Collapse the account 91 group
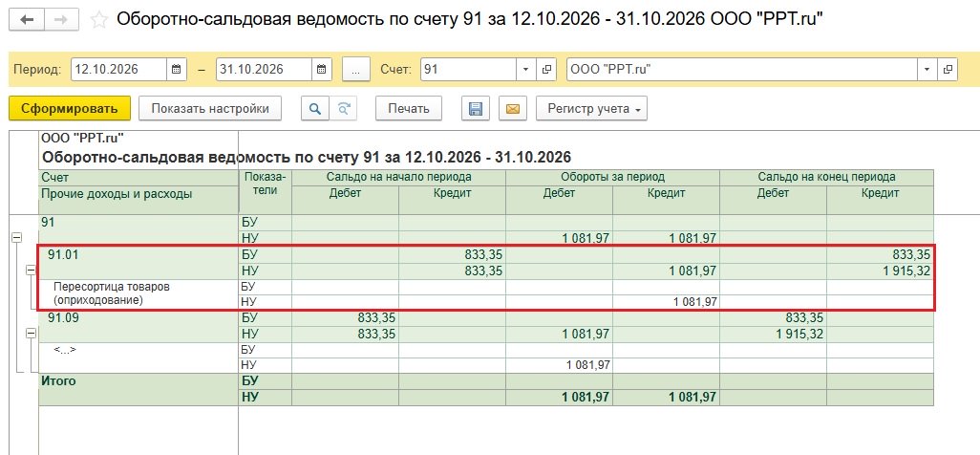The height and width of the screenshot is (455, 980). 16,237
